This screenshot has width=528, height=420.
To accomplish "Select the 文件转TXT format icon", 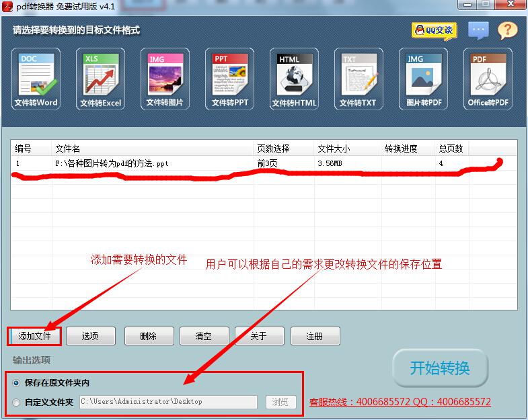I will pos(359,79).
